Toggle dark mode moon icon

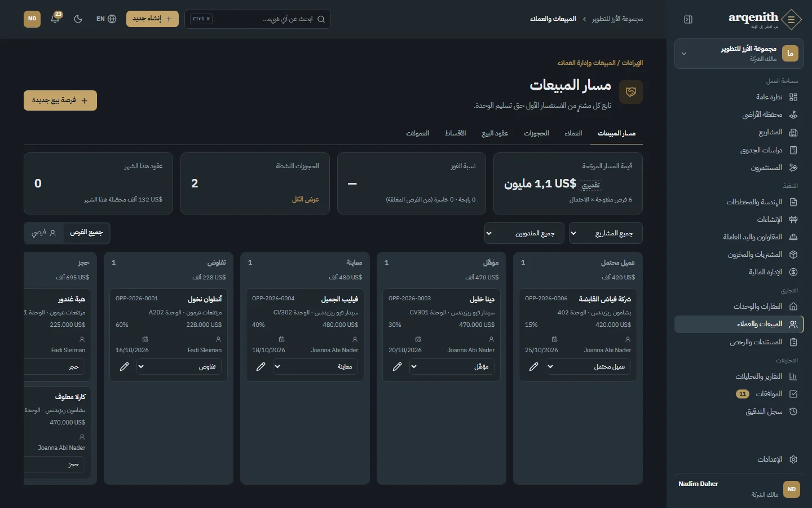point(78,19)
